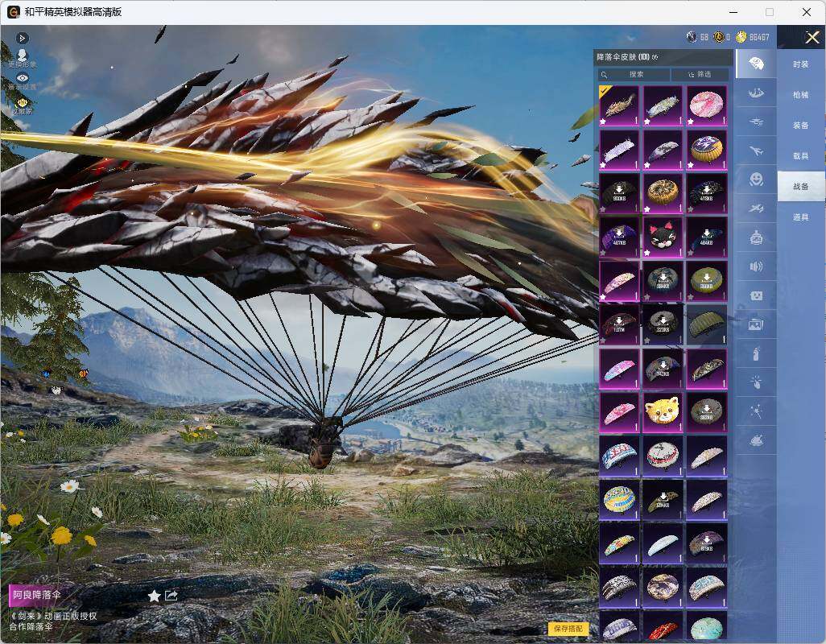Open the smiley face emote category

[x=756, y=180]
